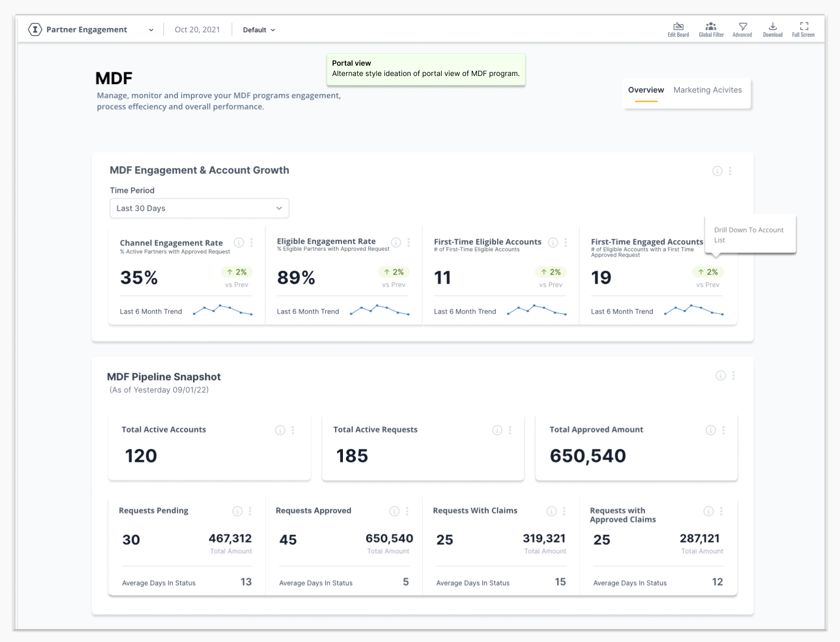The width and height of the screenshot is (840, 642).
Task: Switch to the Marketing Acivites tab
Action: click(x=707, y=90)
